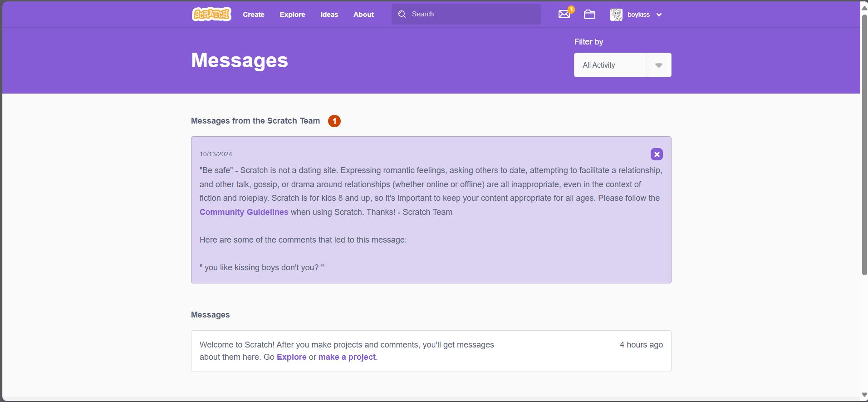868x402 pixels.
Task: Click the scrollbar down arrow
Action: tap(864, 395)
